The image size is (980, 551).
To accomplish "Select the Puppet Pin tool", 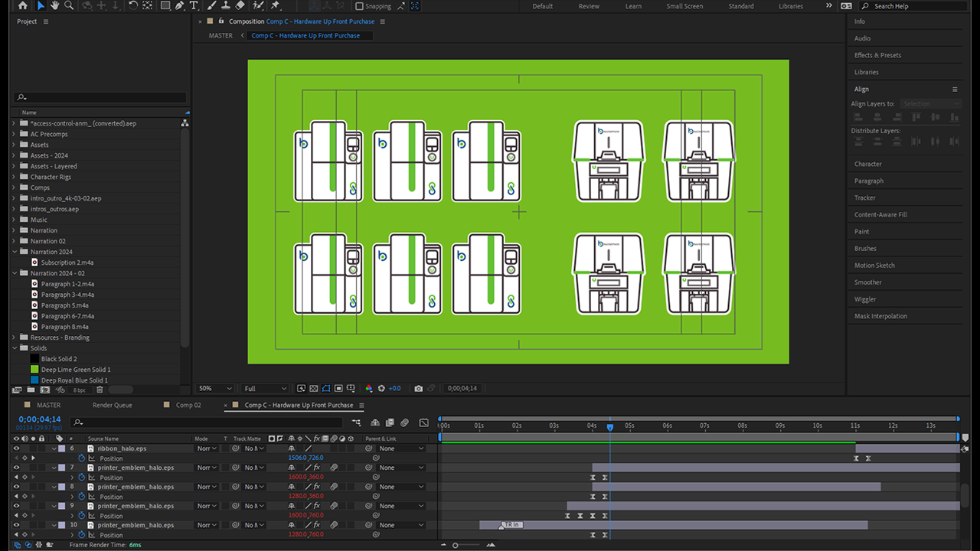I will click(x=275, y=6).
